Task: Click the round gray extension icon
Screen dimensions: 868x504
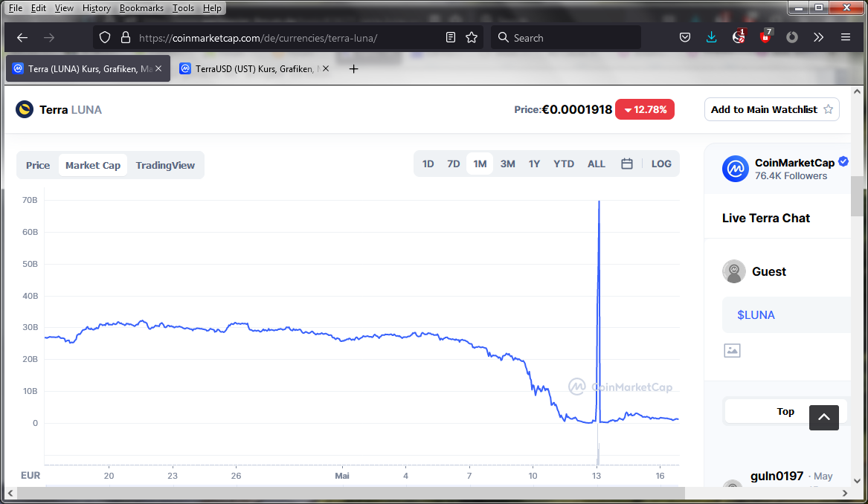Action: pyautogui.click(x=792, y=38)
